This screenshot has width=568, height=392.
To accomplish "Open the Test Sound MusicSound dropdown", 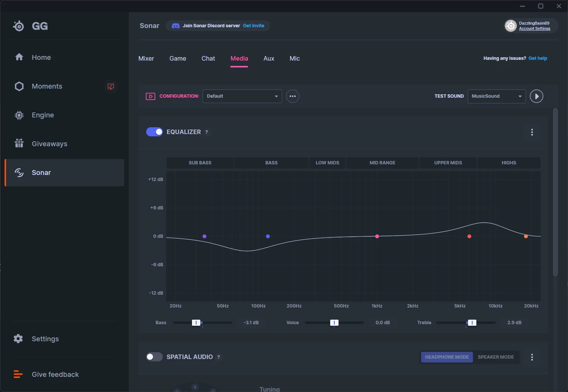I will click(x=497, y=96).
